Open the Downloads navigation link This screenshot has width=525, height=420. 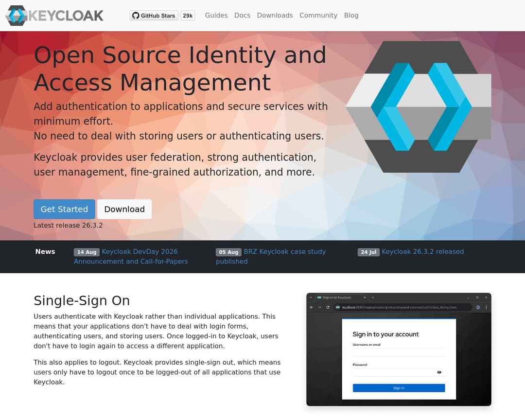coord(275,16)
